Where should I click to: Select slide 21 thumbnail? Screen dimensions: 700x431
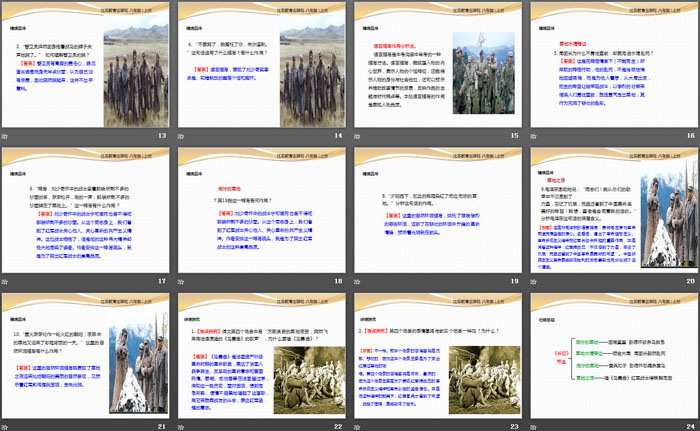coord(86,356)
